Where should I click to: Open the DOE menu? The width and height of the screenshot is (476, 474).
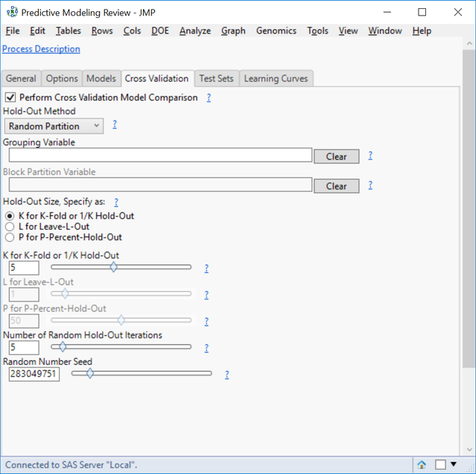160,31
